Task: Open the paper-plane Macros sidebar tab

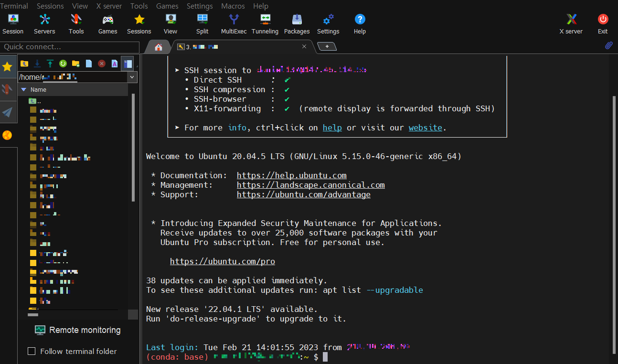Action: [x=7, y=112]
